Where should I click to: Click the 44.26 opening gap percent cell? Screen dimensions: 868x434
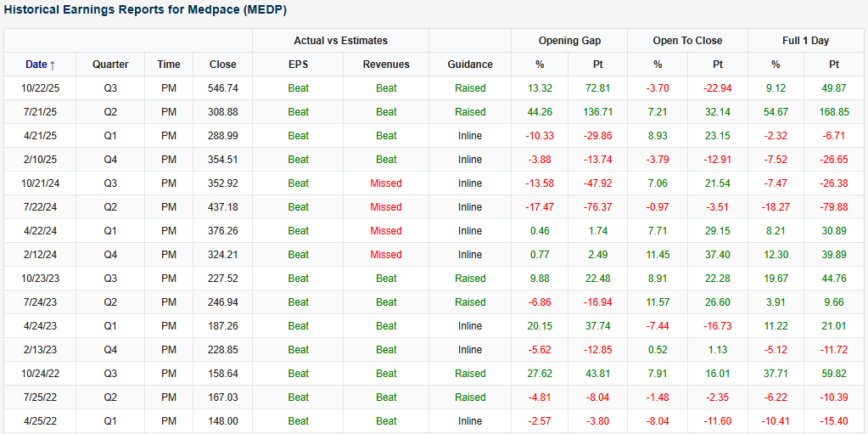click(x=539, y=111)
